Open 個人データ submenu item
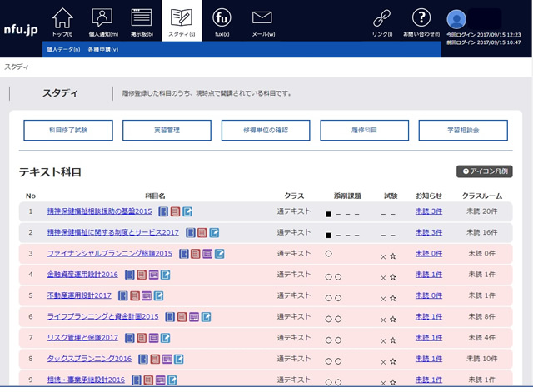533x392 pixels. click(x=63, y=50)
